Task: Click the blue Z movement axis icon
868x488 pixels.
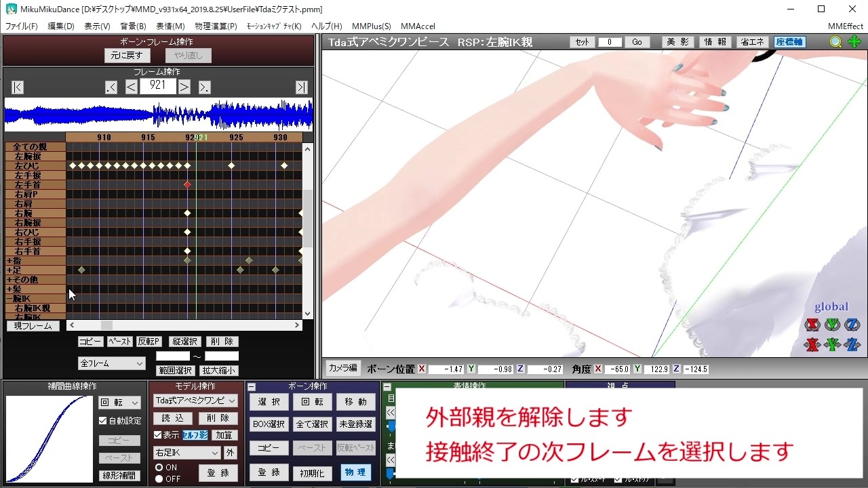Action: tap(853, 345)
